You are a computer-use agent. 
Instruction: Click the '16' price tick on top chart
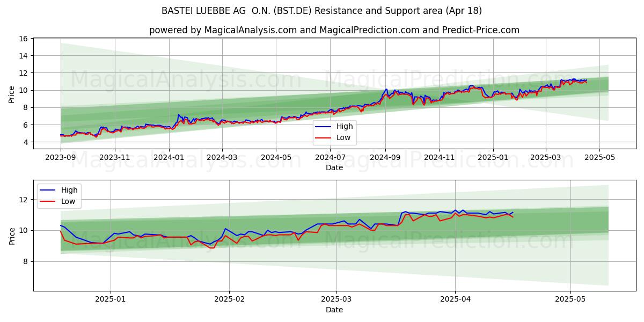23,39
